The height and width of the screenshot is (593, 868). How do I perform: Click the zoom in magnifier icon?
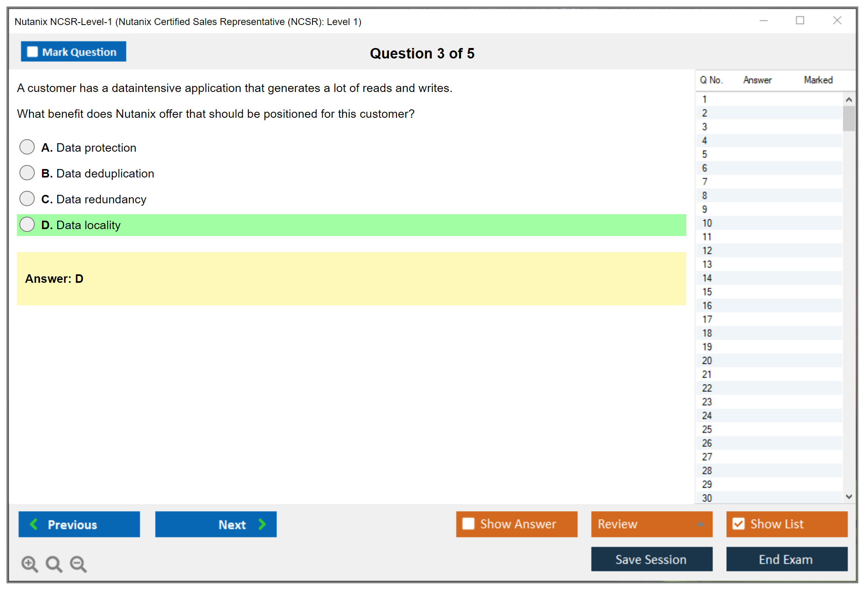(x=29, y=564)
